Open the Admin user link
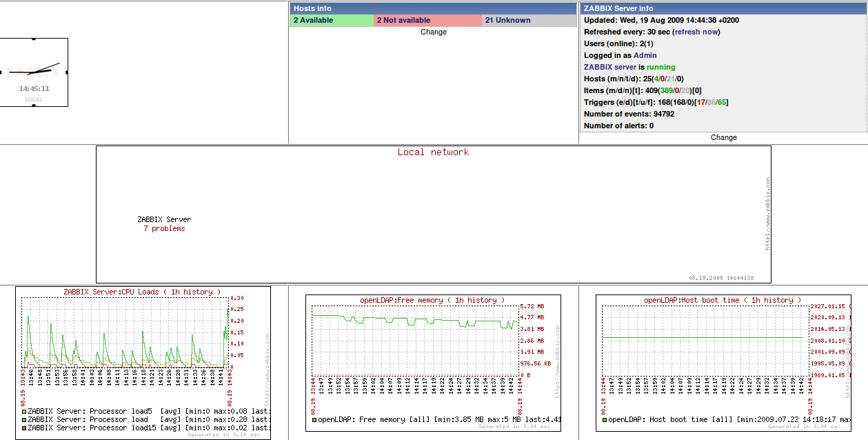 click(645, 55)
